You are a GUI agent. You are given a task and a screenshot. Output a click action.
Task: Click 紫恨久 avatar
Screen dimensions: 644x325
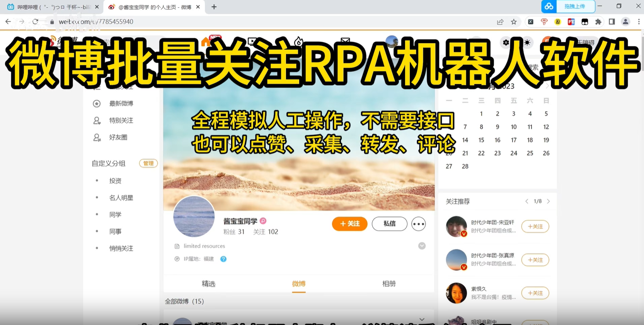[457, 293]
